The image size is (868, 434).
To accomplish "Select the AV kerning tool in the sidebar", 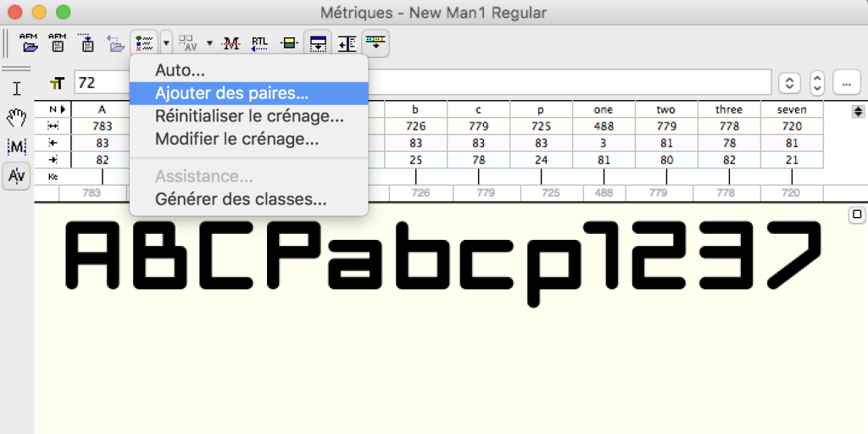I will 16,175.
